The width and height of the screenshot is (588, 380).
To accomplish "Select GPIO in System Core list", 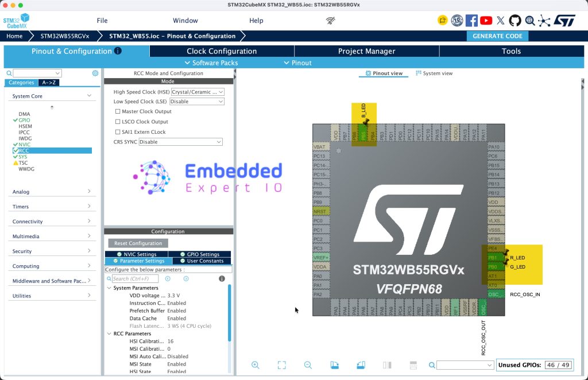I will point(24,121).
